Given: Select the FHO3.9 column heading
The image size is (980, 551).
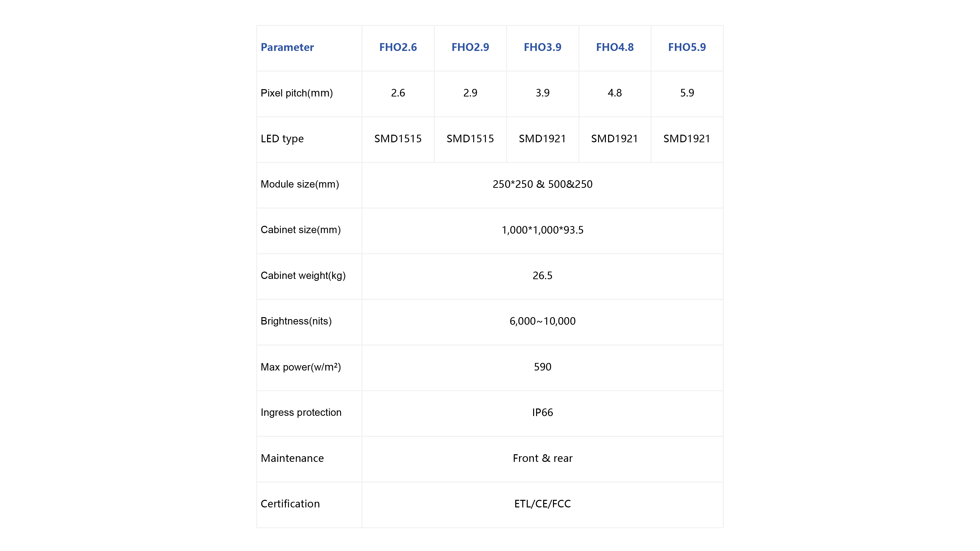Looking at the screenshot, I should point(542,47).
